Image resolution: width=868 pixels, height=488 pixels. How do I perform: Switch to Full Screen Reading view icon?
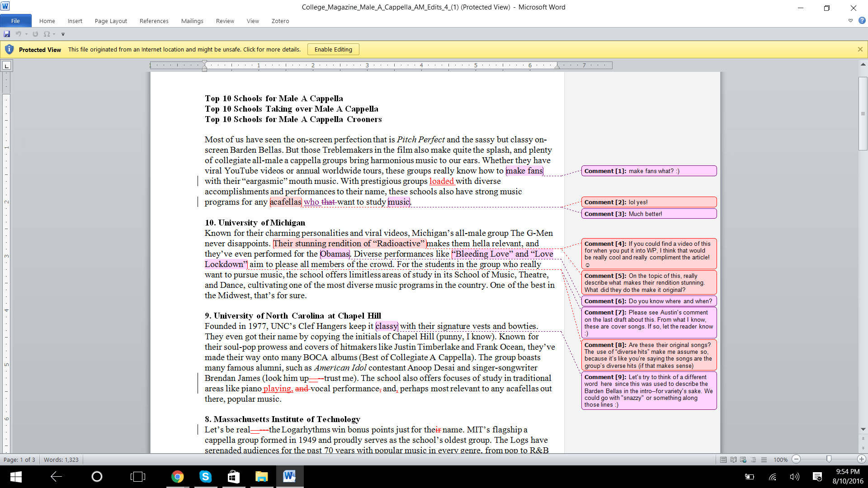click(x=733, y=460)
